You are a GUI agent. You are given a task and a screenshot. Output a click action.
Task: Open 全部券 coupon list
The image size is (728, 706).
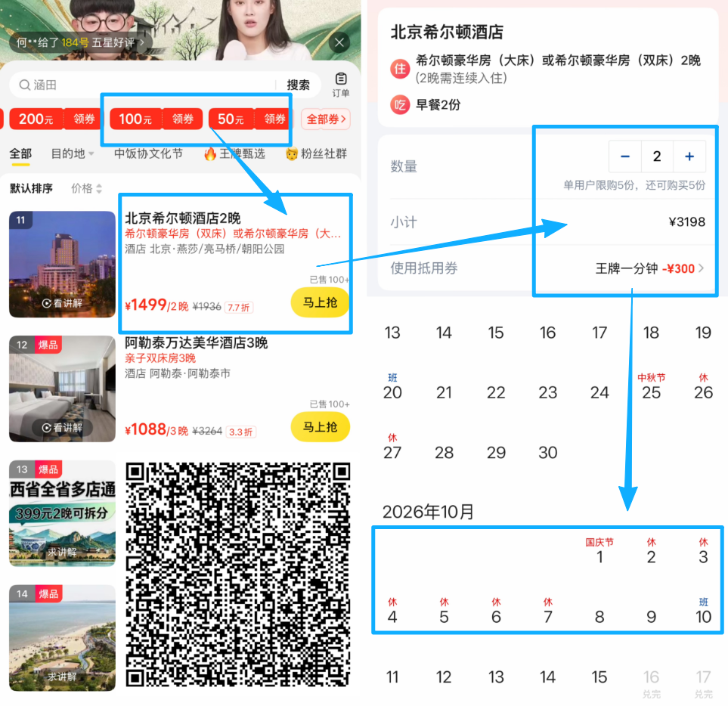326,119
